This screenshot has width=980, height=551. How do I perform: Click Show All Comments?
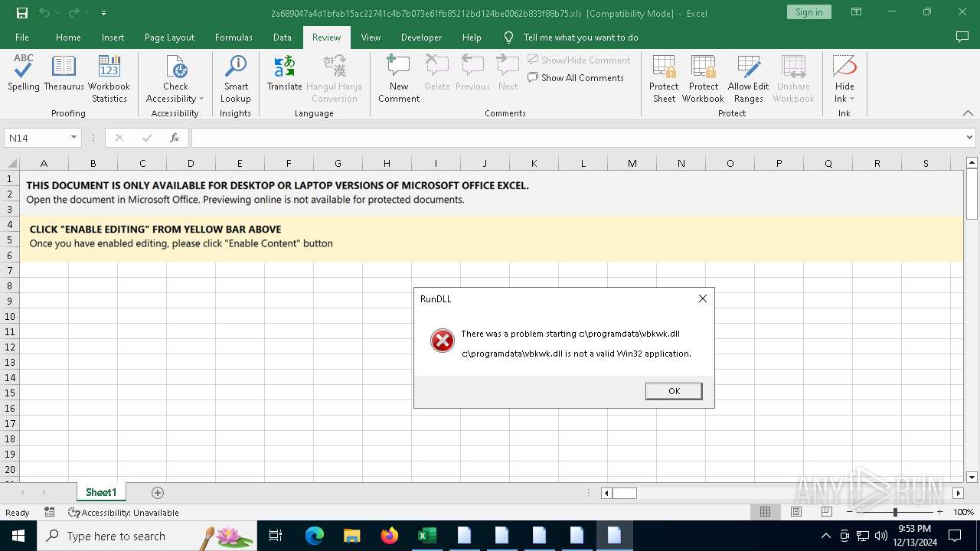[x=576, y=78]
